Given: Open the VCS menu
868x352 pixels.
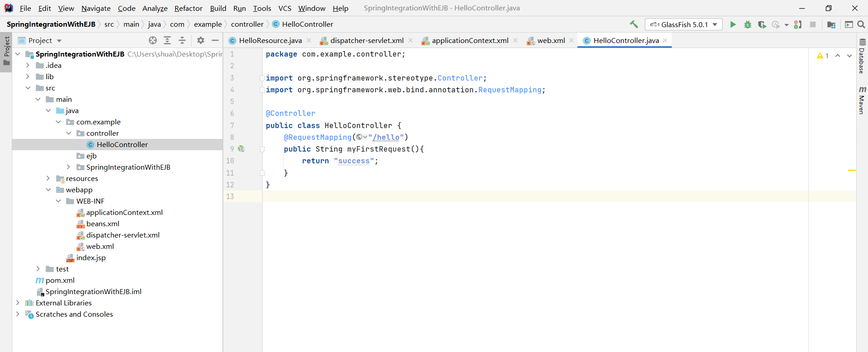Looking at the screenshot, I should [x=285, y=8].
